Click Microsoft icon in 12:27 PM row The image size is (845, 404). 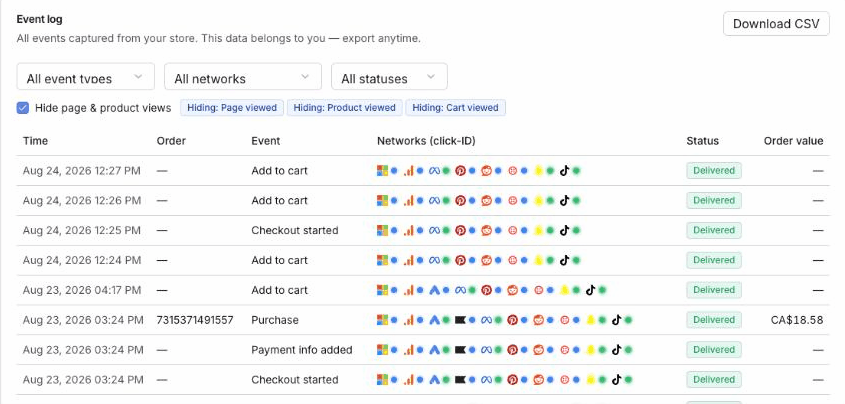382,171
